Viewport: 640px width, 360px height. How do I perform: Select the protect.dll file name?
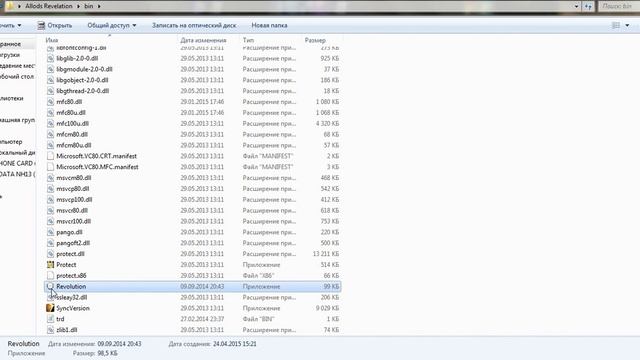click(x=70, y=254)
